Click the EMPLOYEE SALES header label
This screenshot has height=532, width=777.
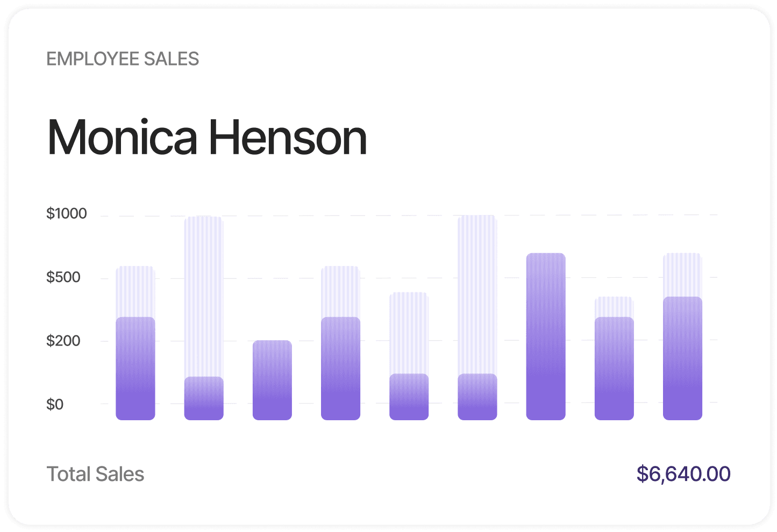click(123, 59)
